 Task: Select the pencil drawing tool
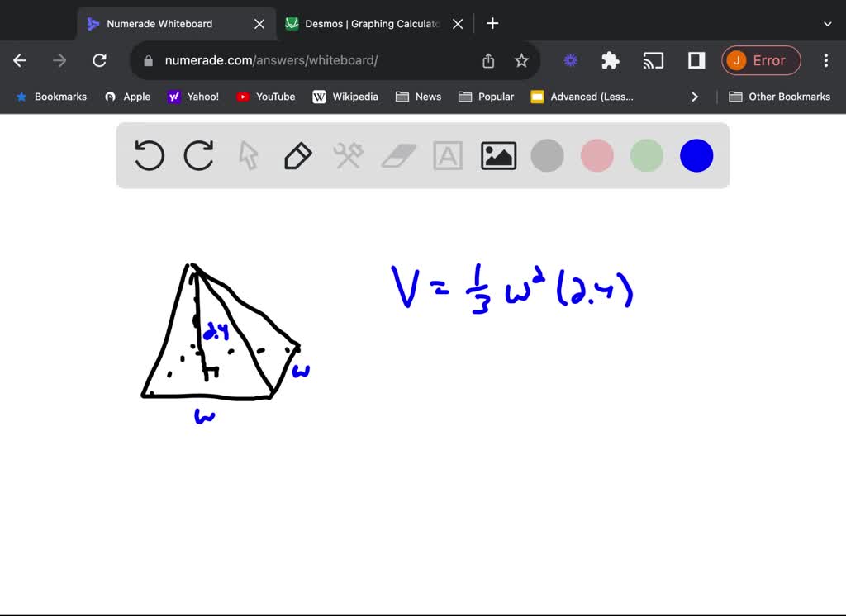297,155
